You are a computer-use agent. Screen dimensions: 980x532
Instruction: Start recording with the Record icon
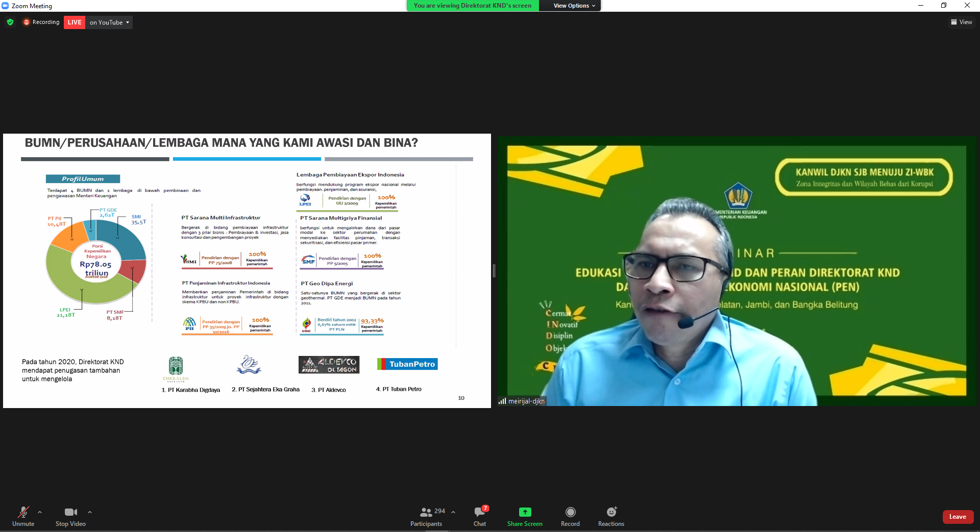(570, 512)
